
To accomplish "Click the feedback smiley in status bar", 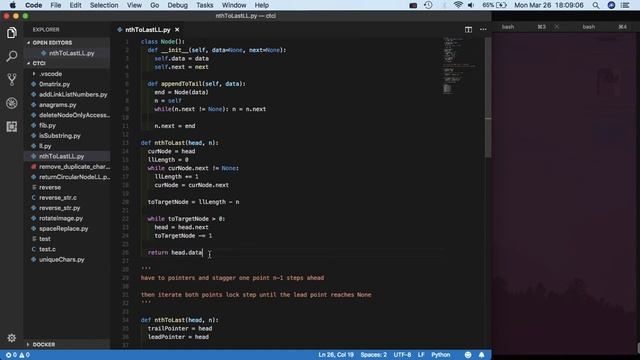I will coord(468,355).
